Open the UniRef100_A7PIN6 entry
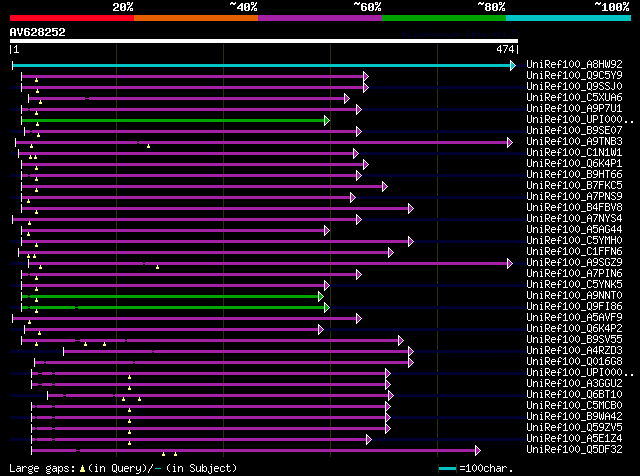 click(x=574, y=274)
